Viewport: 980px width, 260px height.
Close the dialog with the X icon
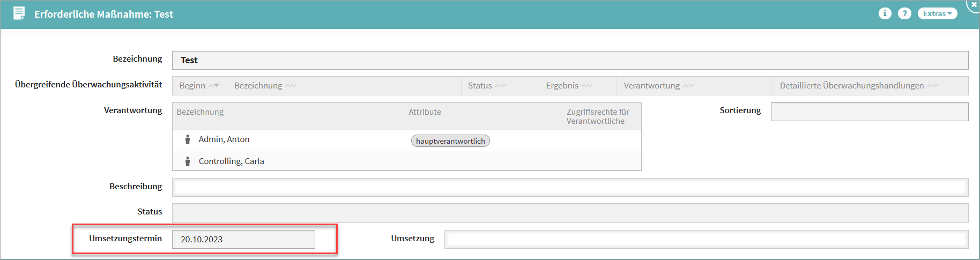coord(974,4)
